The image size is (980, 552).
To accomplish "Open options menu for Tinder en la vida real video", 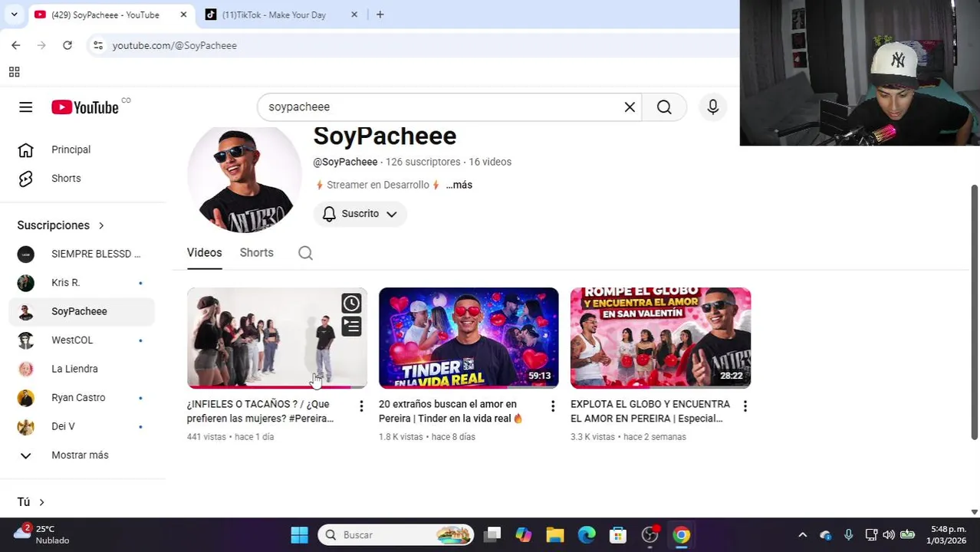I will [553, 406].
